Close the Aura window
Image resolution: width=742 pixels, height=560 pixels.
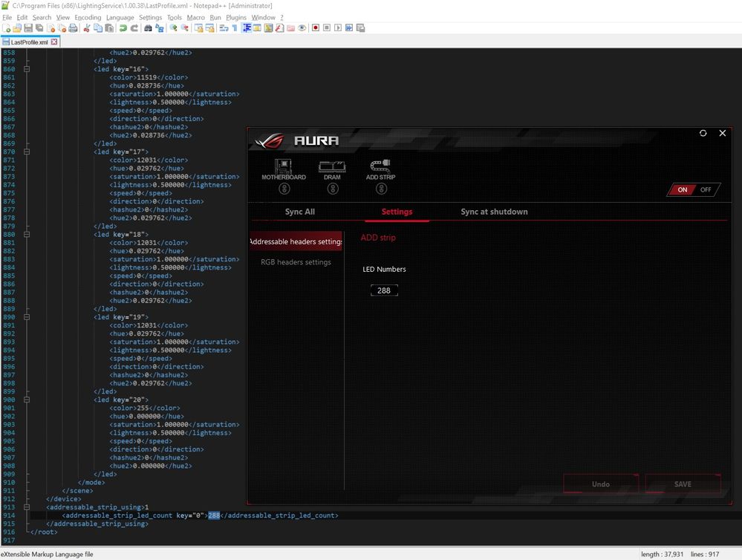click(723, 133)
